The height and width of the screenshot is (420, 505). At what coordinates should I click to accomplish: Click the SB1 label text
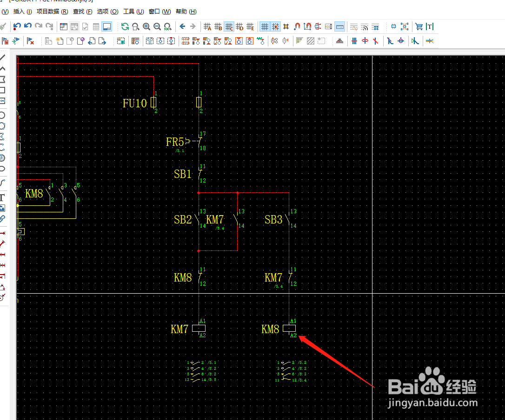click(183, 174)
